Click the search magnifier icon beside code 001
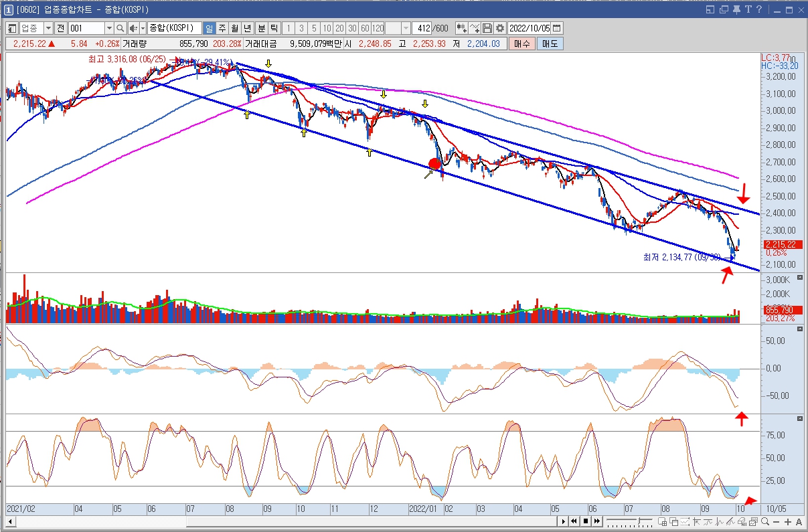The width and height of the screenshot is (808, 532). click(x=120, y=28)
